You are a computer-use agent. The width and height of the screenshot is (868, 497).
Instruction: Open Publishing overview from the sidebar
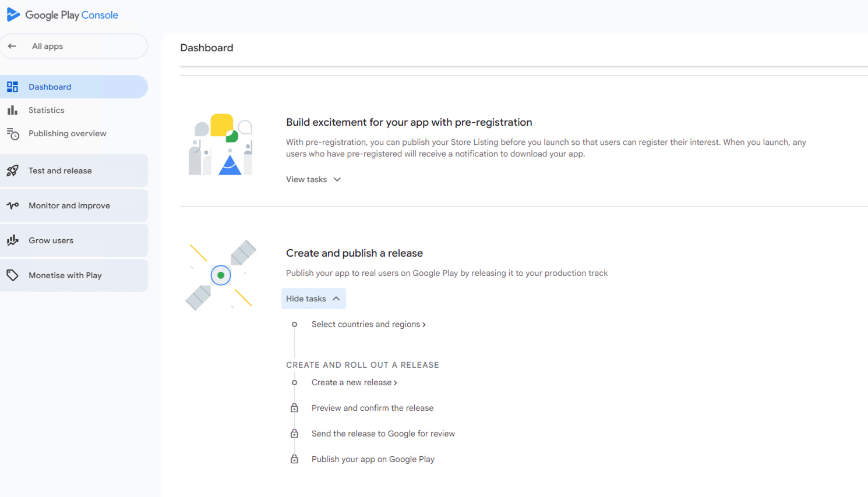point(68,133)
